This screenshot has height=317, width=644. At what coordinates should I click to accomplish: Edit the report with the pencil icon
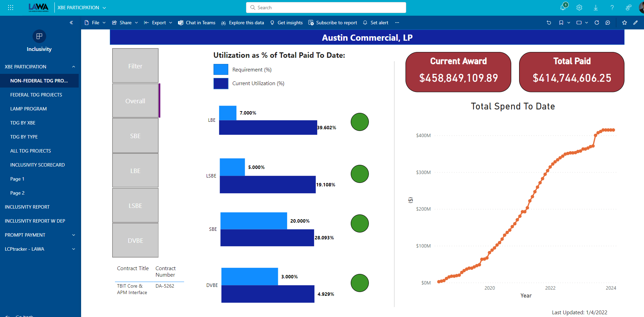(x=636, y=23)
